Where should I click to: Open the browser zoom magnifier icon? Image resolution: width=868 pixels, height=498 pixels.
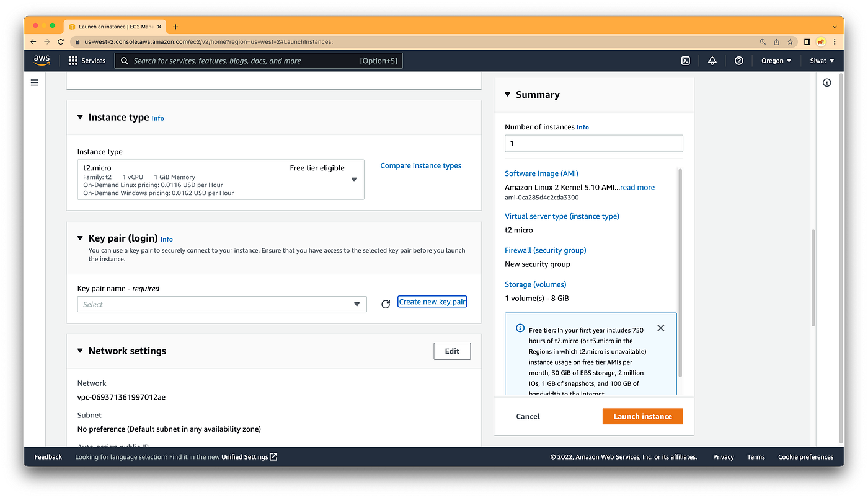pos(763,41)
